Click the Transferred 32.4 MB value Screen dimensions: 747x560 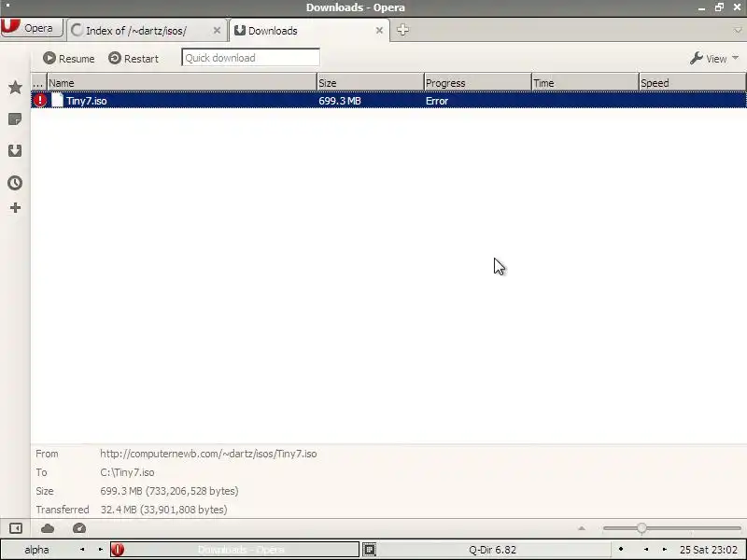tap(163, 510)
